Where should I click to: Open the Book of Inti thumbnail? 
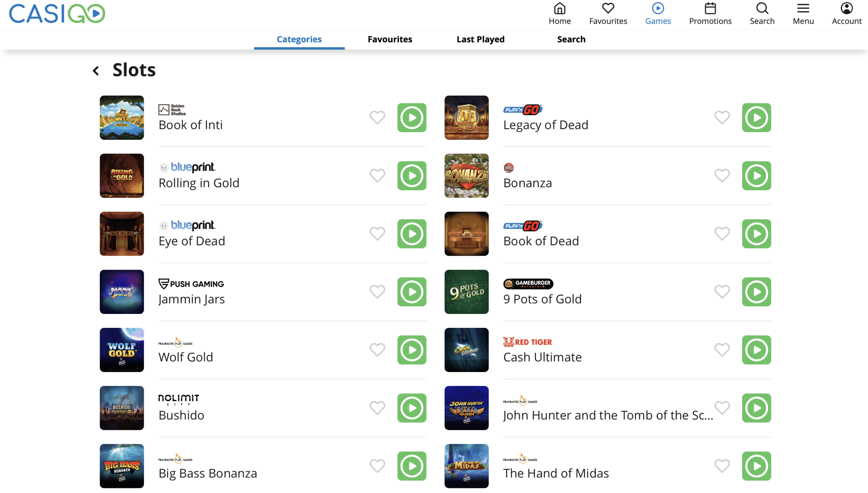point(122,118)
